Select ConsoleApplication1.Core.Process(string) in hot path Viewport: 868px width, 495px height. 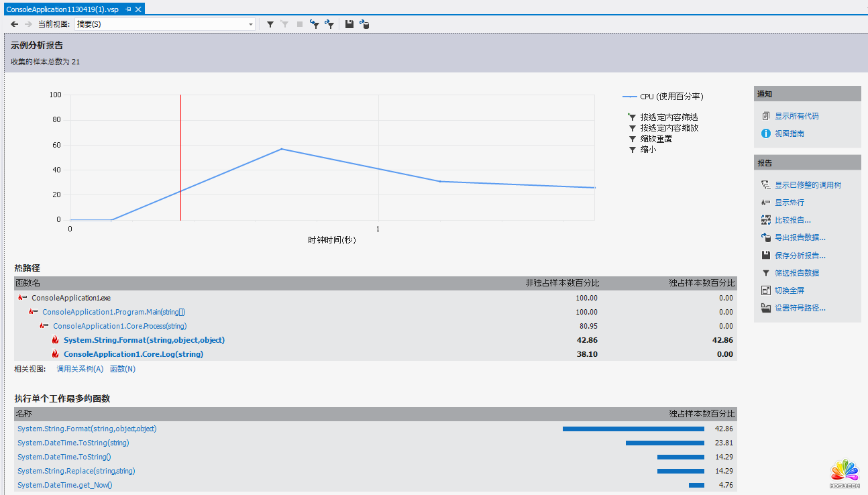point(119,326)
